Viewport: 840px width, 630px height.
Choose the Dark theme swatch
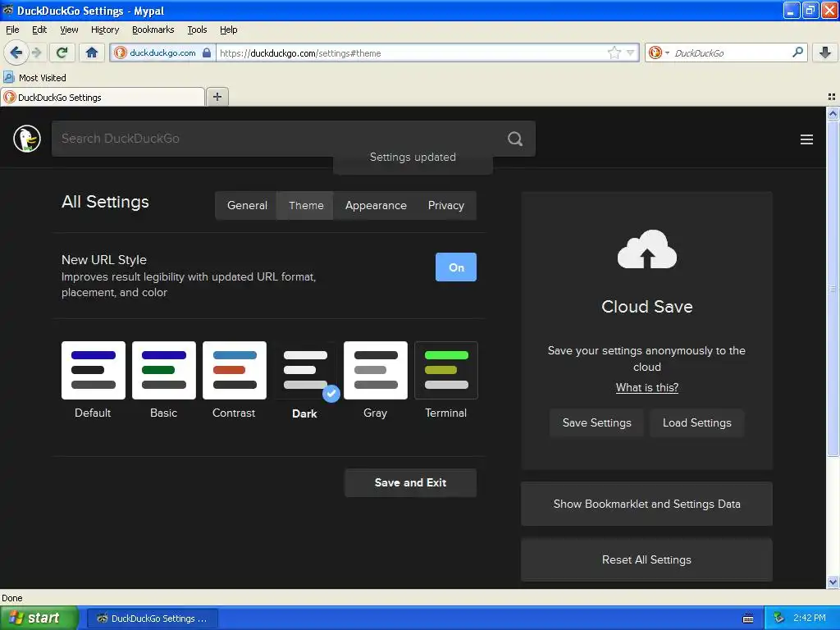pos(305,370)
